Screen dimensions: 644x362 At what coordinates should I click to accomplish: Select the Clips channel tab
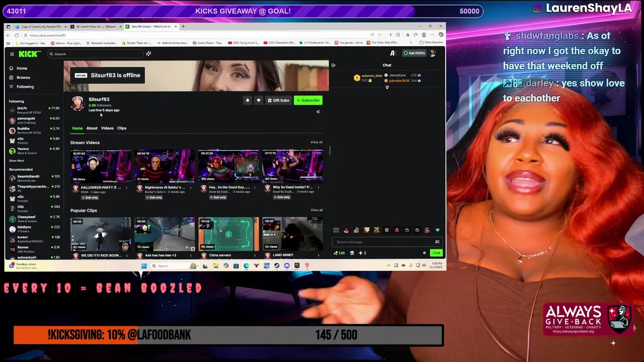[122, 128]
